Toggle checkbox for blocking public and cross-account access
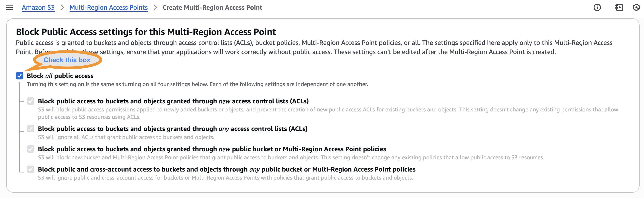The height and width of the screenshot is (198, 644). click(x=31, y=169)
